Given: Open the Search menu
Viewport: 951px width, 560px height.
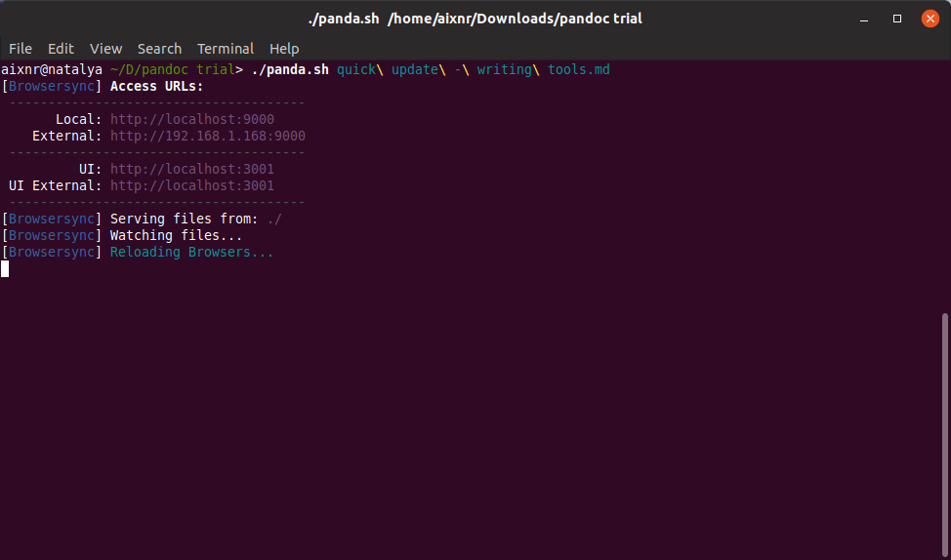Looking at the screenshot, I should (x=159, y=49).
